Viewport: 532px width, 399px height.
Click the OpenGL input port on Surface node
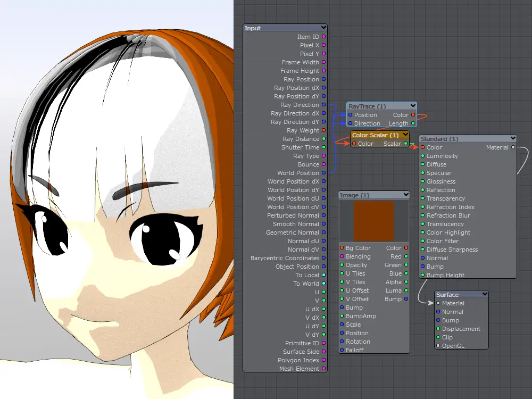[438, 346]
